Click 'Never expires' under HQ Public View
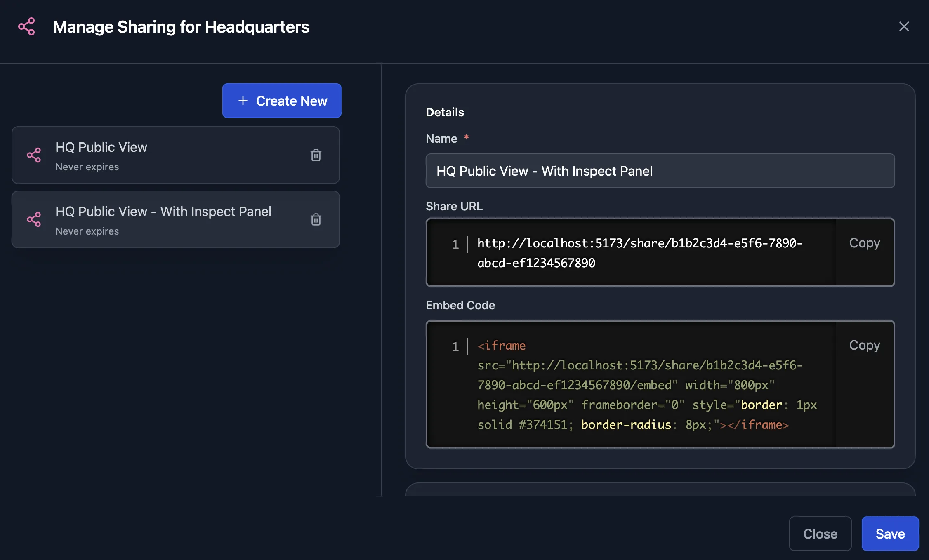 (x=87, y=167)
